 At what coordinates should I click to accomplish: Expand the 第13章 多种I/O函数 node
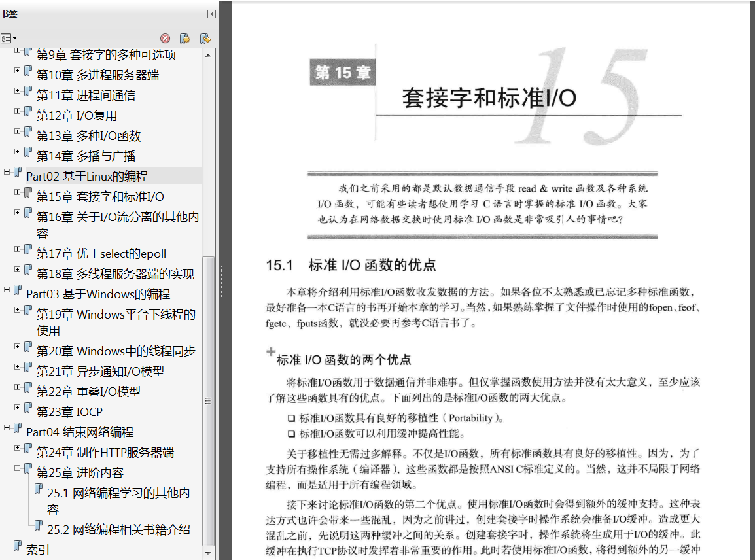(17, 131)
